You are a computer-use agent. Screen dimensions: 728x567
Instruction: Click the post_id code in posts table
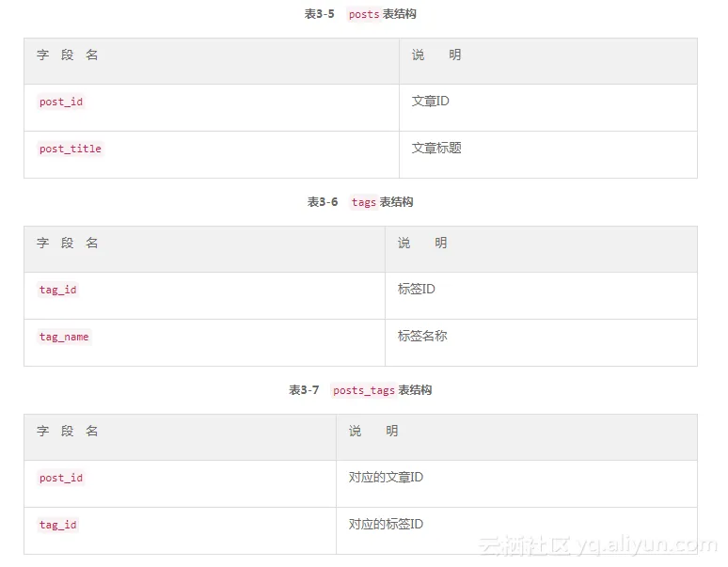tap(61, 102)
